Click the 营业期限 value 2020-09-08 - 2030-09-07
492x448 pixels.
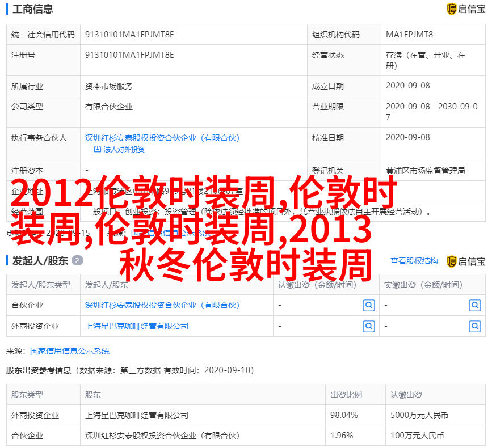pyautogui.click(x=431, y=112)
